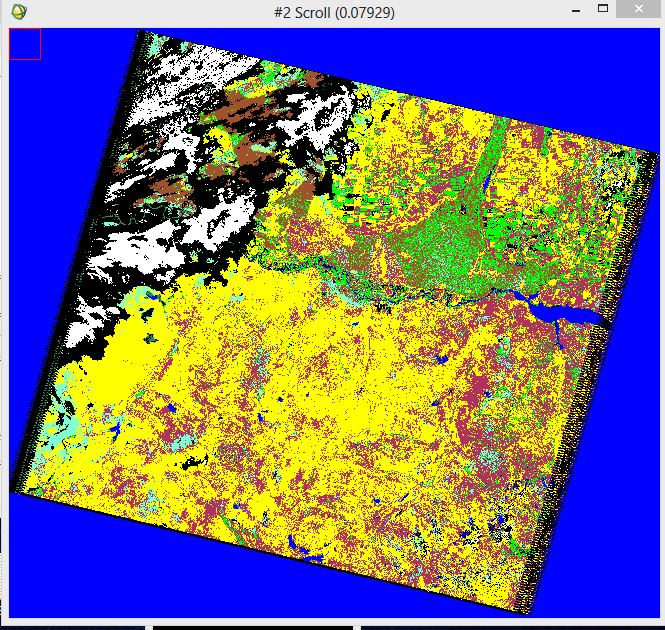Viewport: 665px width, 630px height.
Task: Close the #2 Scroll window
Action: click(x=638, y=9)
